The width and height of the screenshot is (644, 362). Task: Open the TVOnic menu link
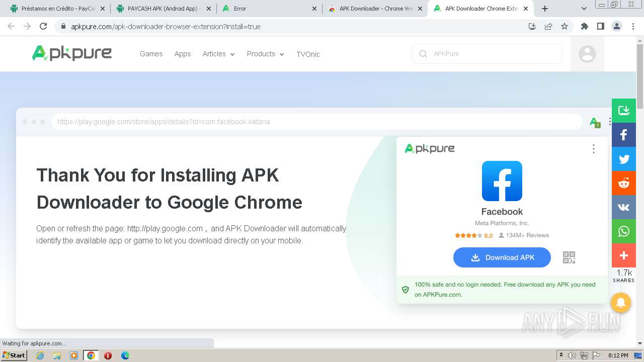click(x=308, y=54)
